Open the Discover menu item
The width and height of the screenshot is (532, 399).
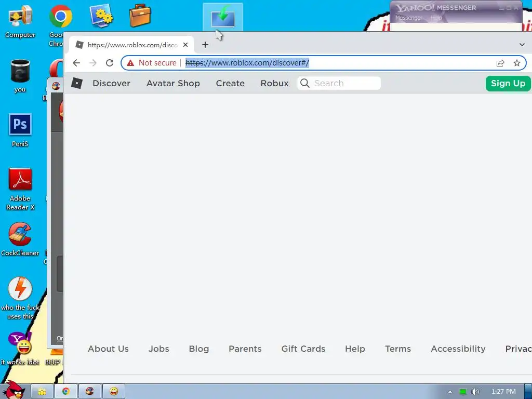click(111, 83)
